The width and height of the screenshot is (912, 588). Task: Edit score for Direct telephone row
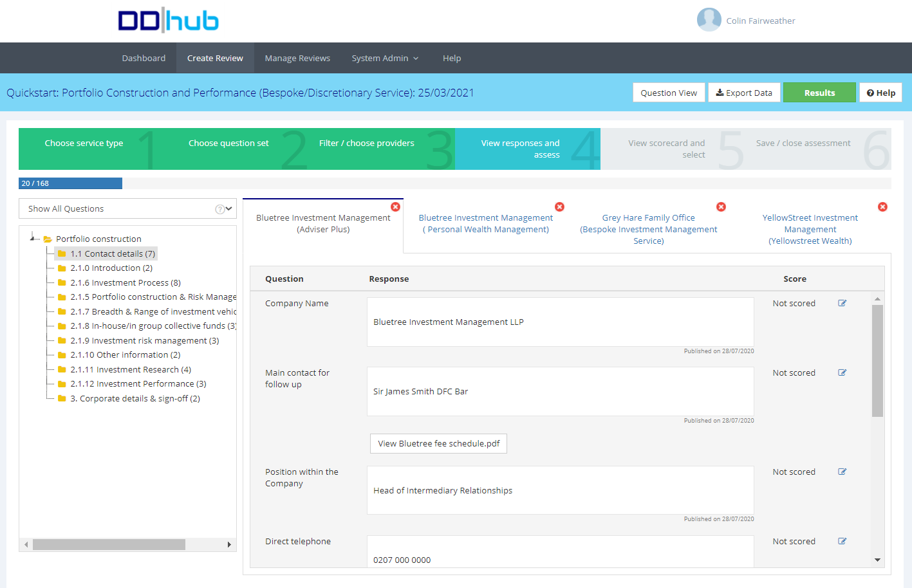click(842, 541)
